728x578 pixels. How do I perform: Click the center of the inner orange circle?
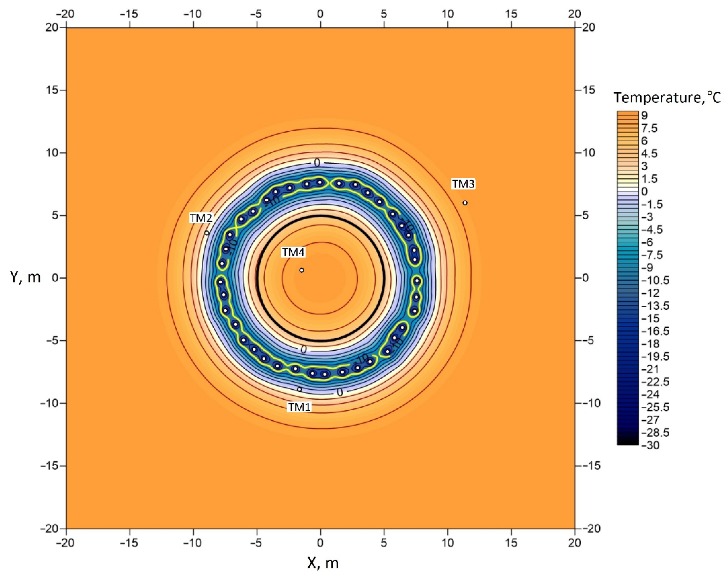pos(320,278)
